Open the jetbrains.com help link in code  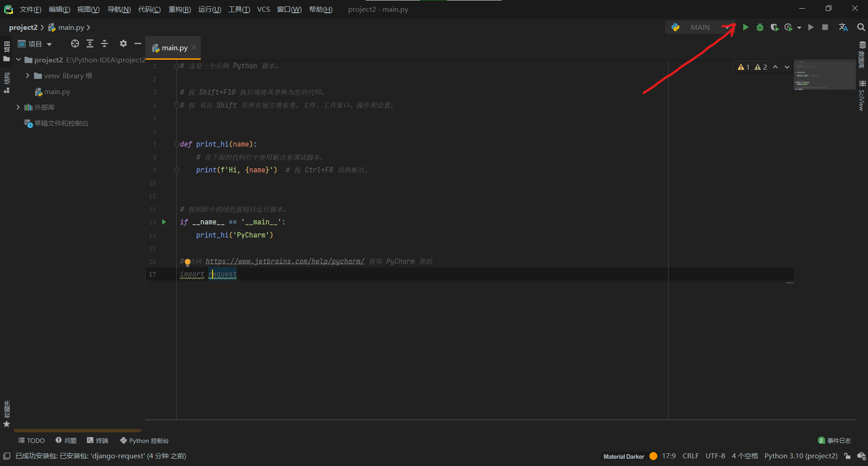[x=285, y=262]
